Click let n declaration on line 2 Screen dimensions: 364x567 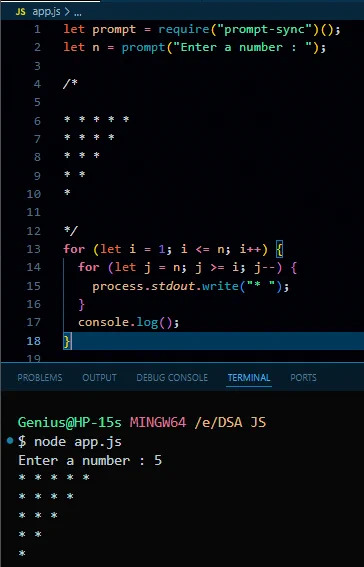click(x=81, y=47)
